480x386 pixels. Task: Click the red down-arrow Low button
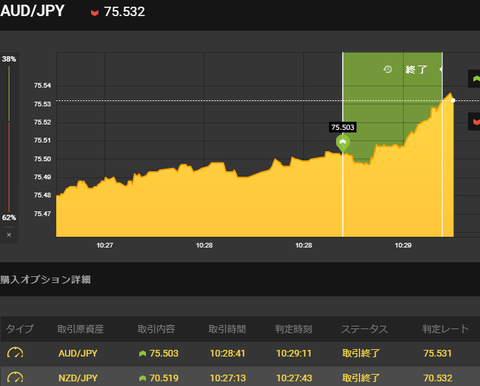(x=475, y=122)
